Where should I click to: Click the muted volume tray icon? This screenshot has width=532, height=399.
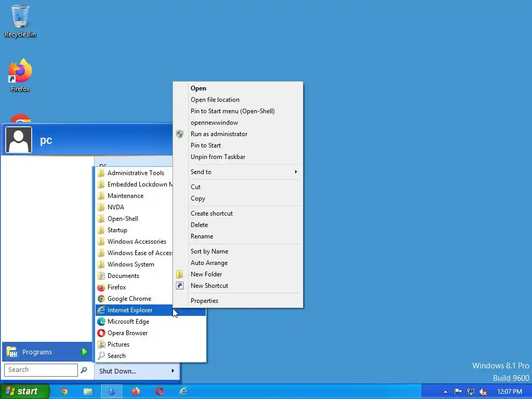click(483, 392)
